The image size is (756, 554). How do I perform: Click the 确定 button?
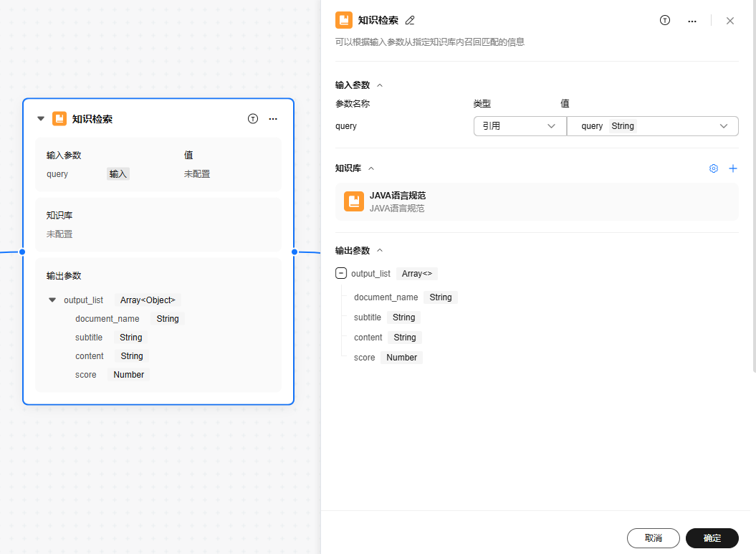coord(712,538)
